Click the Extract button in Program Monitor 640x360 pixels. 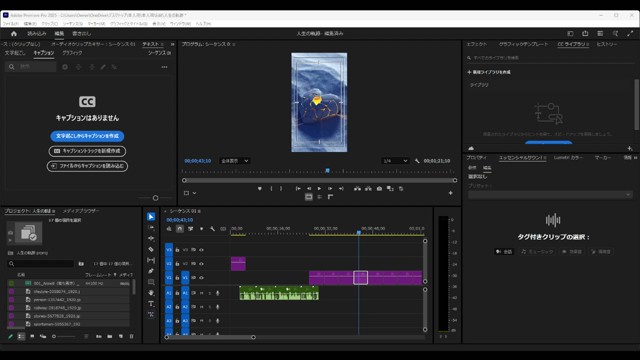point(368,189)
